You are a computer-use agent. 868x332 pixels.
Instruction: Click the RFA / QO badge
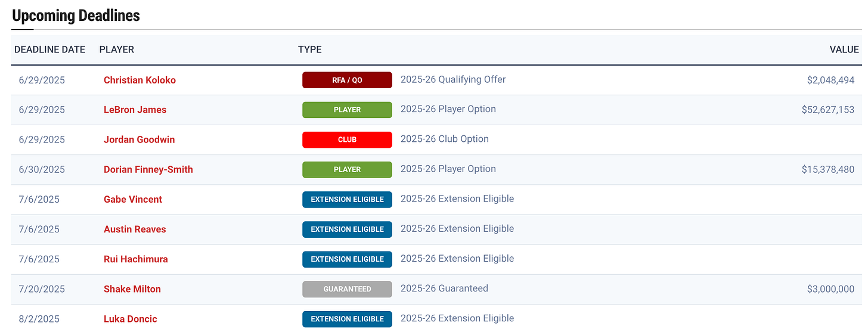click(x=347, y=80)
